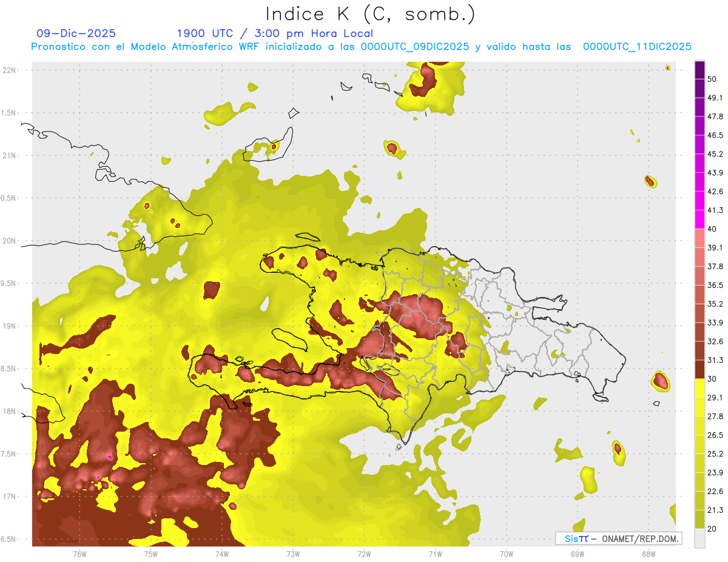Screen dimensions: 728x562
Task: Click the magenta colorbar segment above the 40 label
Action: 700,219
